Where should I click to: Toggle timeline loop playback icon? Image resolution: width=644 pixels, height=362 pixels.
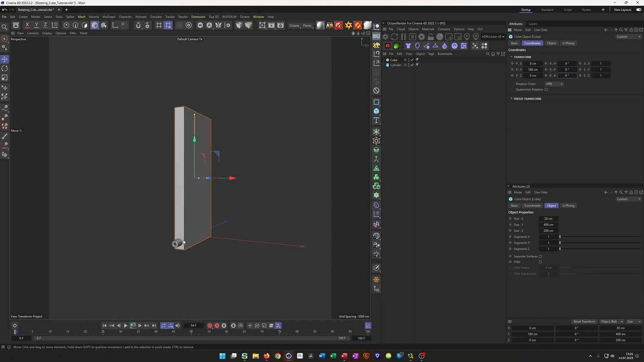pyautogui.click(x=164, y=326)
